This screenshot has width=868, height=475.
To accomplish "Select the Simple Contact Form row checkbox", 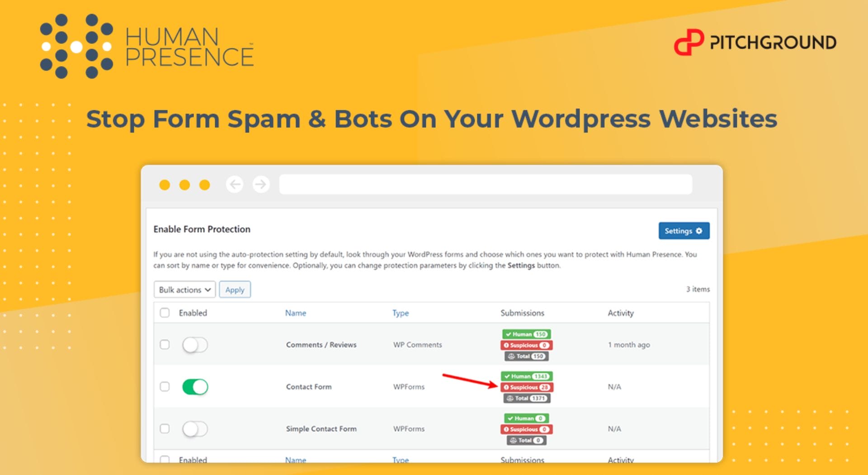I will pos(165,429).
